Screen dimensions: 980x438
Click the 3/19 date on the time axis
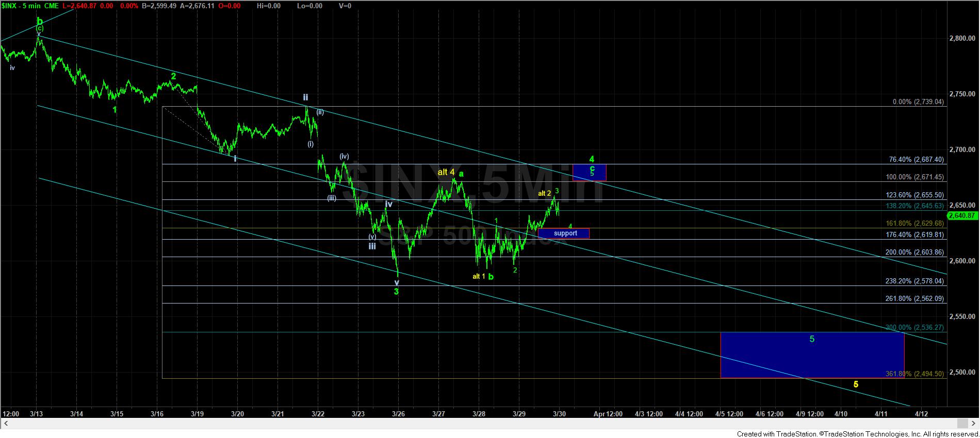[198, 414]
